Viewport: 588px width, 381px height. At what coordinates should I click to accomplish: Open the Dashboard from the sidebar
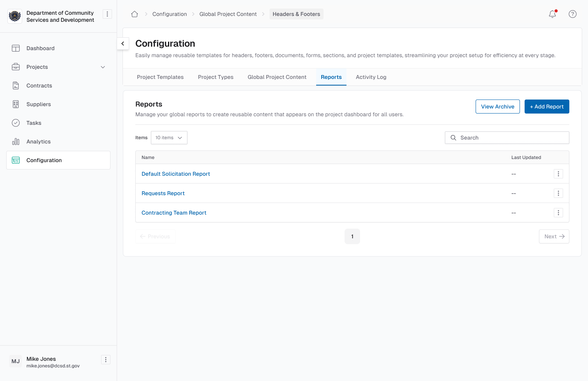point(40,48)
